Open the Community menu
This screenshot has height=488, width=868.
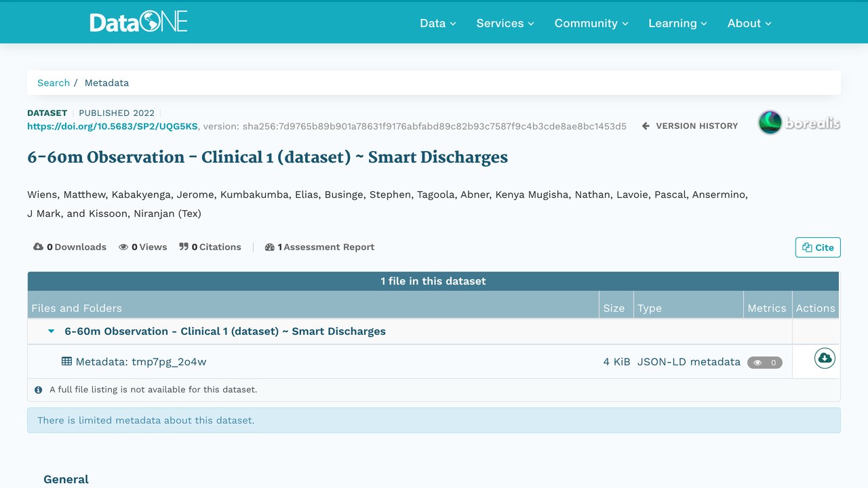(591, 23)
